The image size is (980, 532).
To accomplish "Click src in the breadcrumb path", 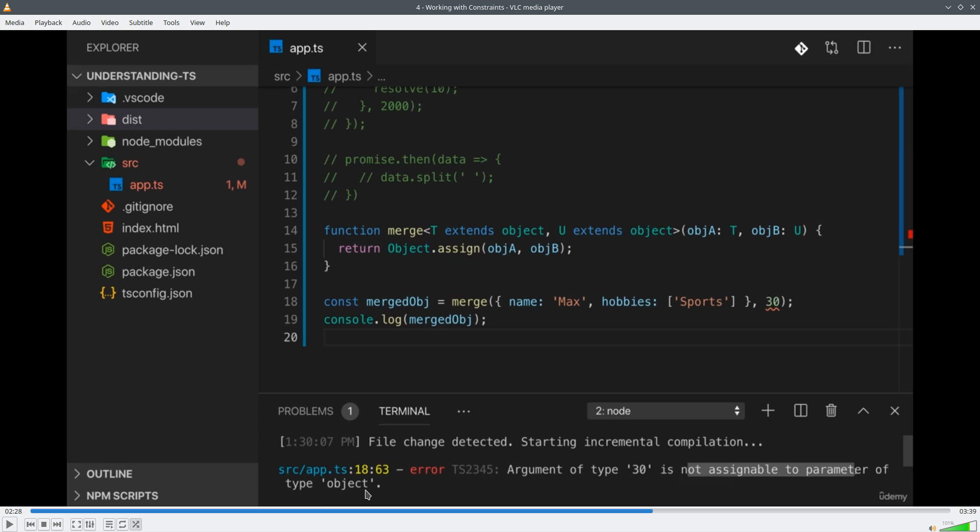I will click(x=282, y=77).
